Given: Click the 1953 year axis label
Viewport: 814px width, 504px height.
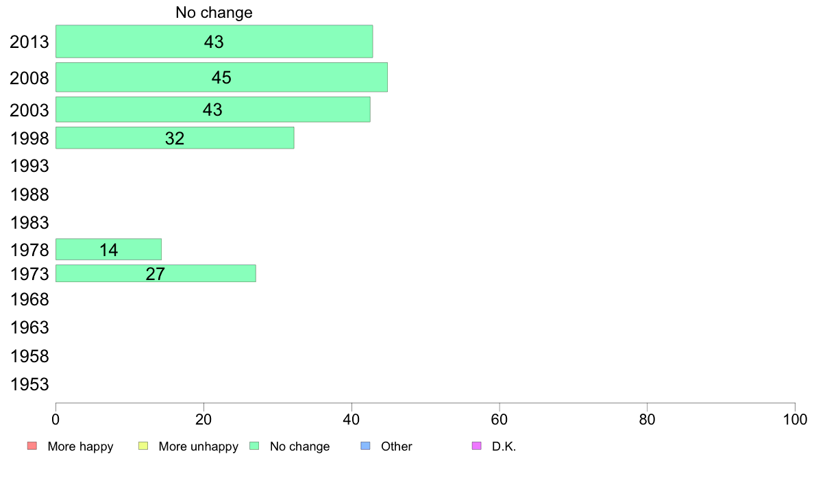Looking at the screenshot, I should (29, 385).
